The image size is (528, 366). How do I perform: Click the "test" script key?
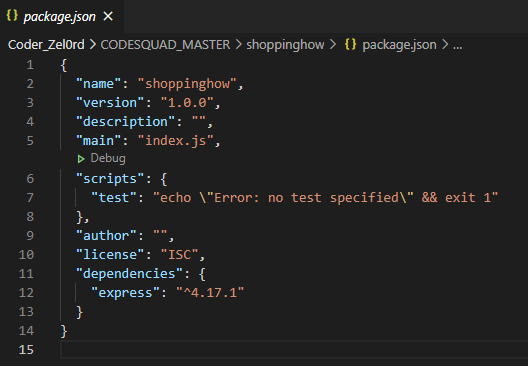click(x=114, y=198)
